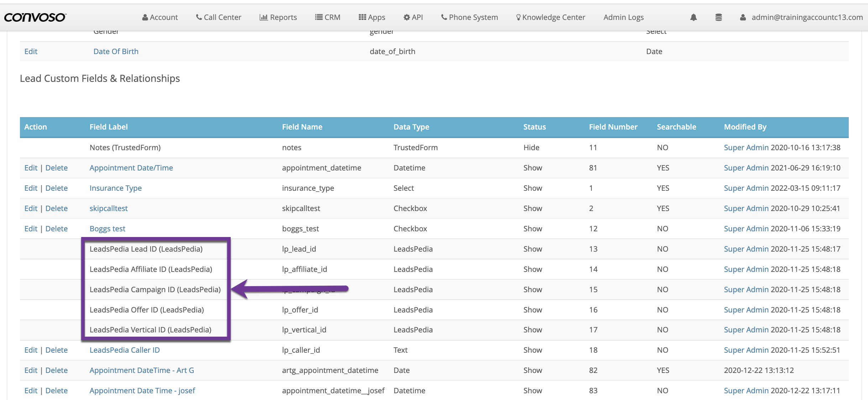The height and width of the screenshot is (400, 868).
Task: Open the Apps grid menu
Action: coord(372,17)
